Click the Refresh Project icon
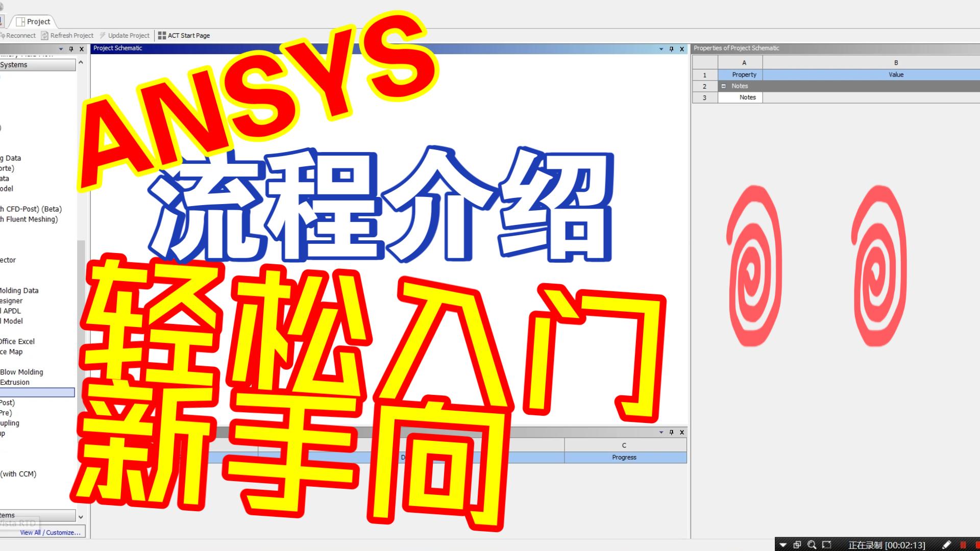Image resolution: width=980 pixels, height=551 pixels. pyautogui.click(x=46, y=35)
